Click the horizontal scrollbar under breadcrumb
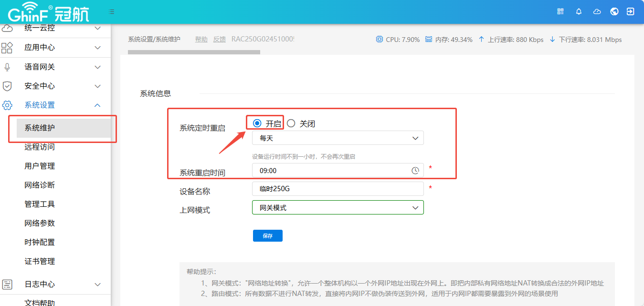Screen dimensions: 644x306 [x=194, y=52]
